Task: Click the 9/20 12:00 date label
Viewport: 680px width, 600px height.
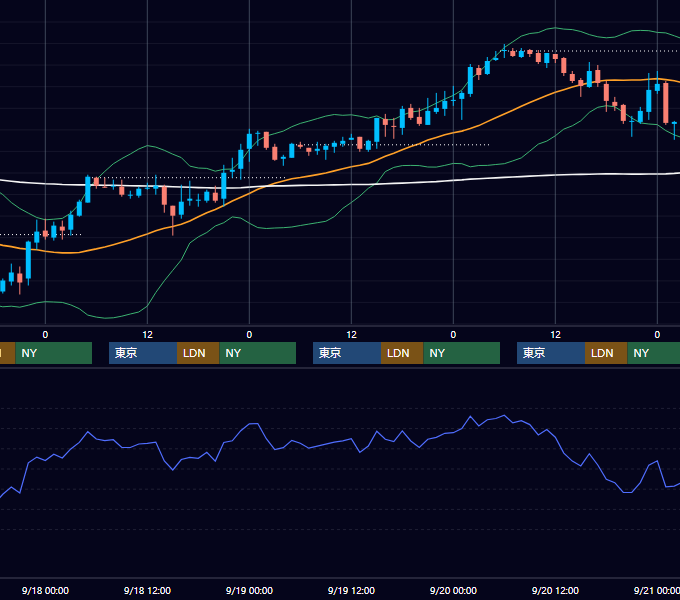Action: click(x=555, y=590)
